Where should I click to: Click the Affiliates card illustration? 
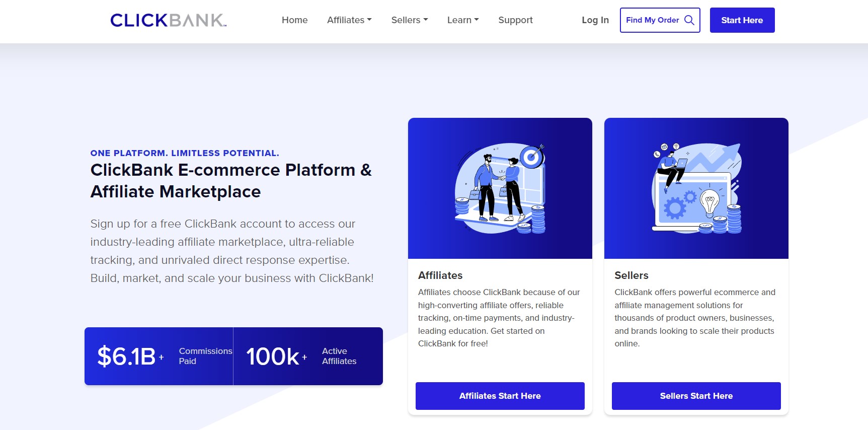500,188
